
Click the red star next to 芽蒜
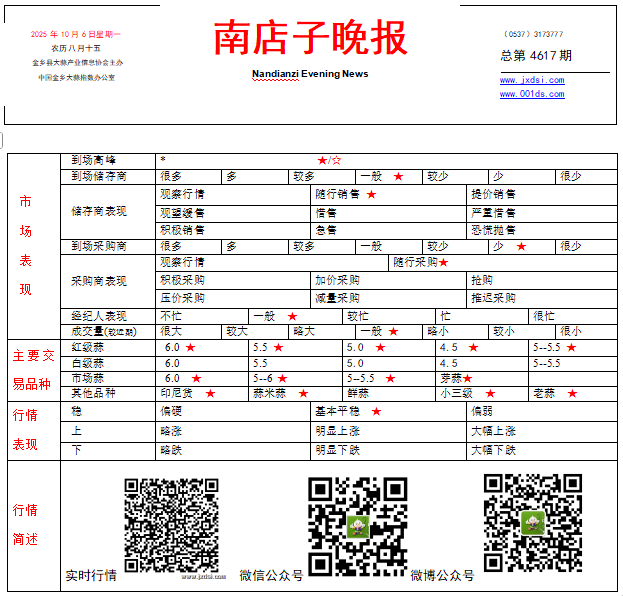coord(467,379)
